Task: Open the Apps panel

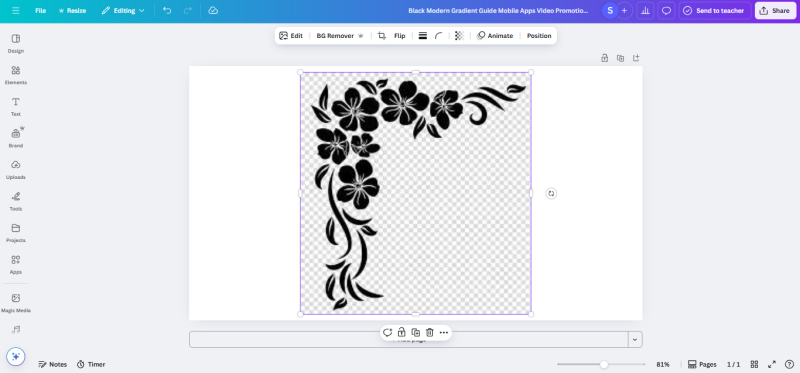Action: pos(16,264)
